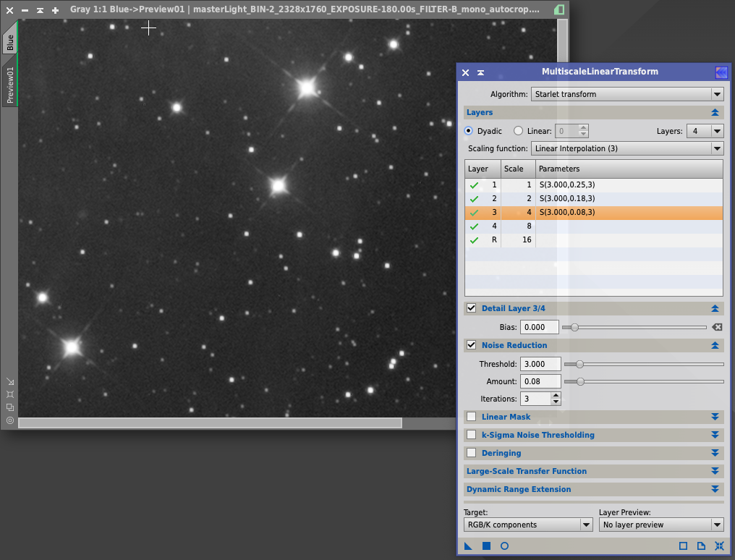Viewport: 735px width, 560px height.
Task: Click the Layer column header
Action: click(x=483, y=169)
